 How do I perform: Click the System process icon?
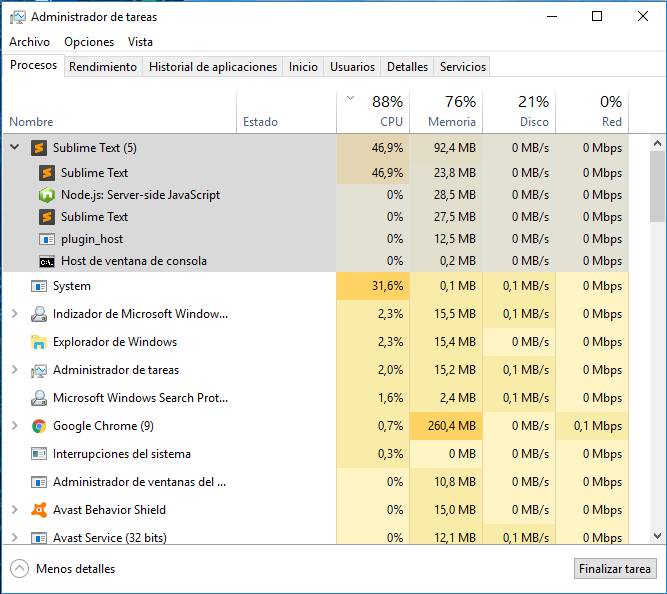[x=39, y=286]
